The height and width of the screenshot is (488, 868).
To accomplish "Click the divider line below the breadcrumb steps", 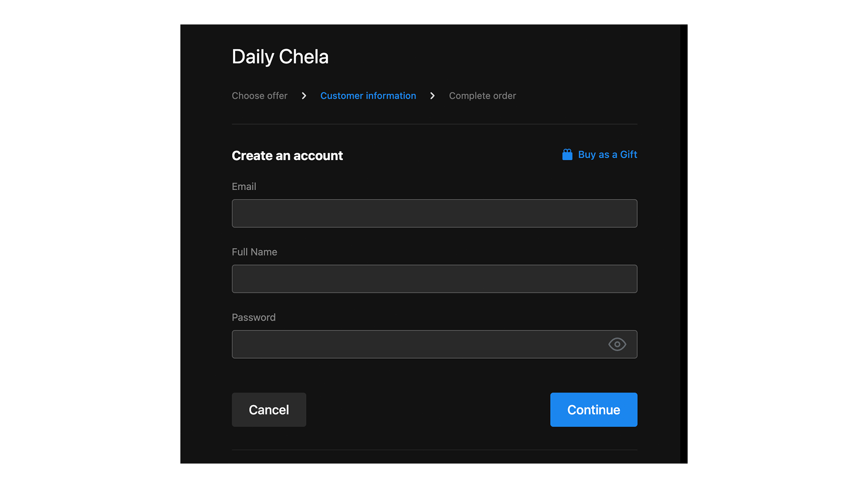I will (434, 124).
